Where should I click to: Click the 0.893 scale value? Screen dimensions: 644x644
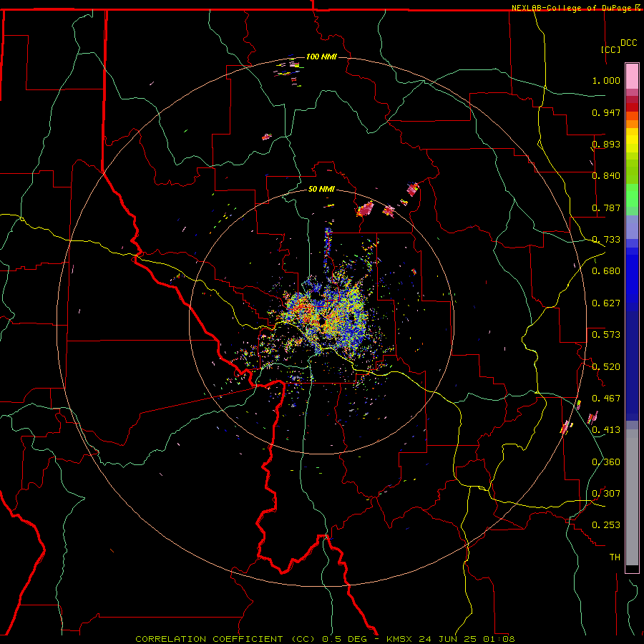coord(606,144)
